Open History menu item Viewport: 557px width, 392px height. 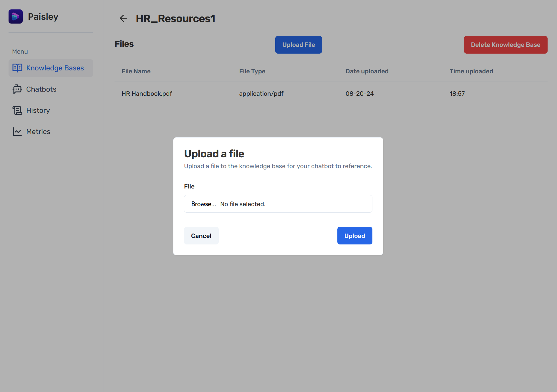coord(51,110)
